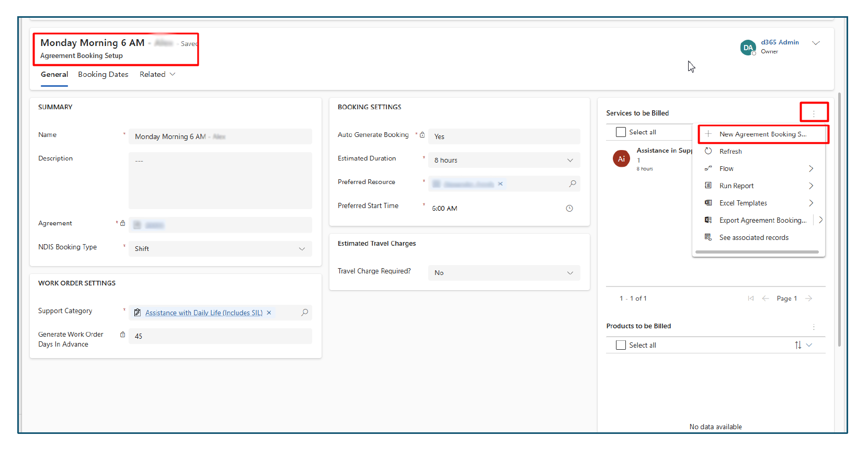Screen dimensions: 868x459
Task: Remove the Preferred Resource value with X
Action: (500, 183)
